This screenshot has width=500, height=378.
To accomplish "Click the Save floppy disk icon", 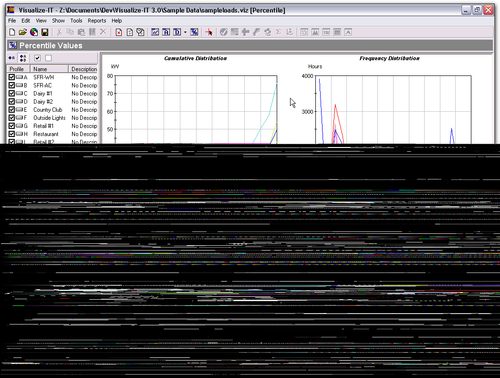I will pos(45,32).
